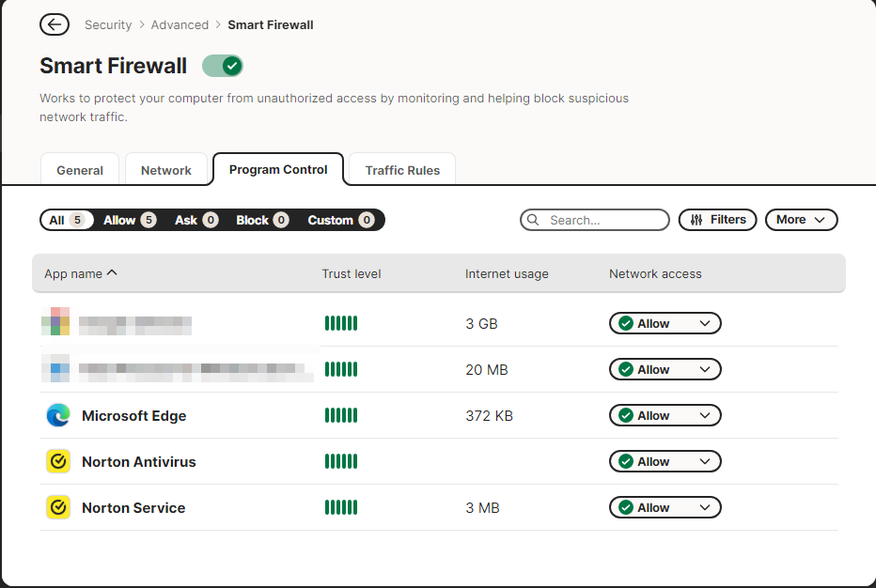Click the Norton Antivirus app icon

pyautogui.click(x=58, y=461)
